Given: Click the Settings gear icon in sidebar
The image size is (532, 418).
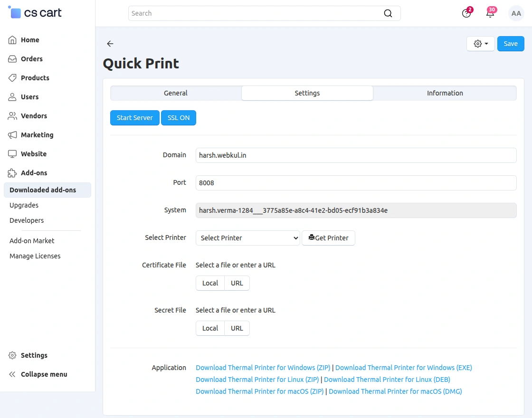Looking at the screenshot, I should (x=12, y=355).
